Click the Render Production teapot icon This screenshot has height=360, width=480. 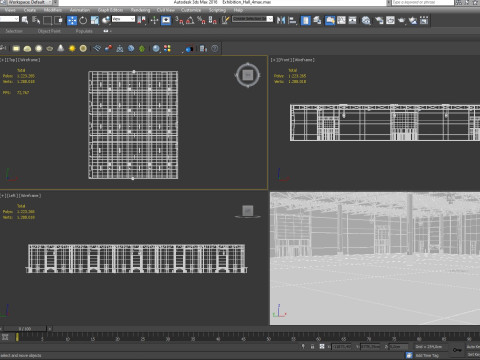click(x=402, y=20)
